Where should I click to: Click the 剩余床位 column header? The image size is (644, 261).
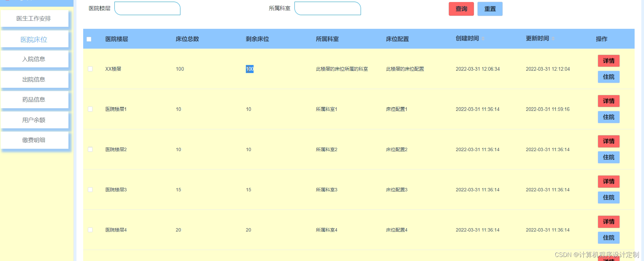257,39
